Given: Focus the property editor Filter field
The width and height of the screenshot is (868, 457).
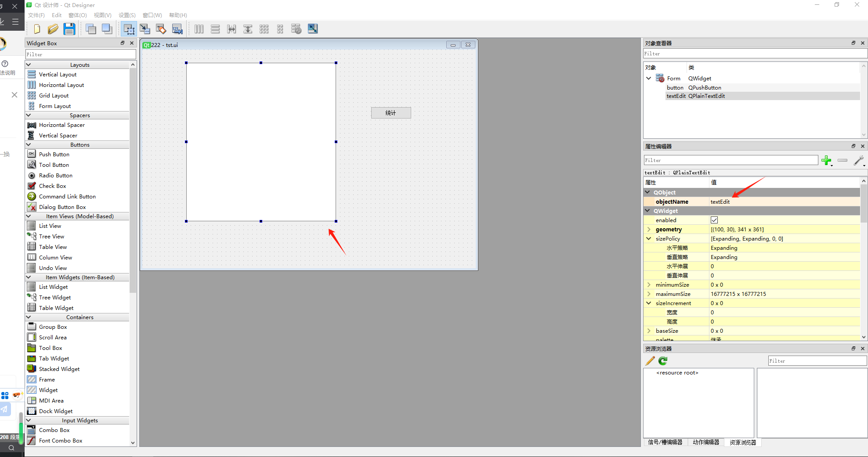Looking at the screenshot, I should tap(731, 160).
